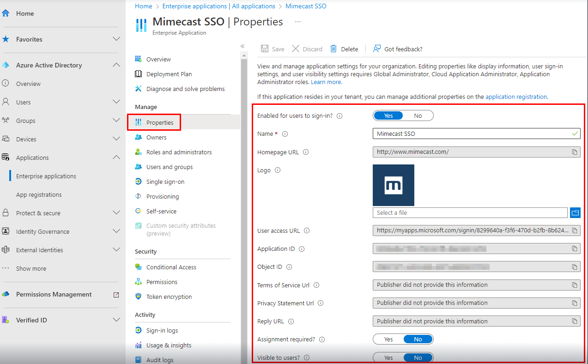This screenshot has width=588, height=364.
Task: Collapse the side menu with double-chevron icon
Action: tap(242, 46)
